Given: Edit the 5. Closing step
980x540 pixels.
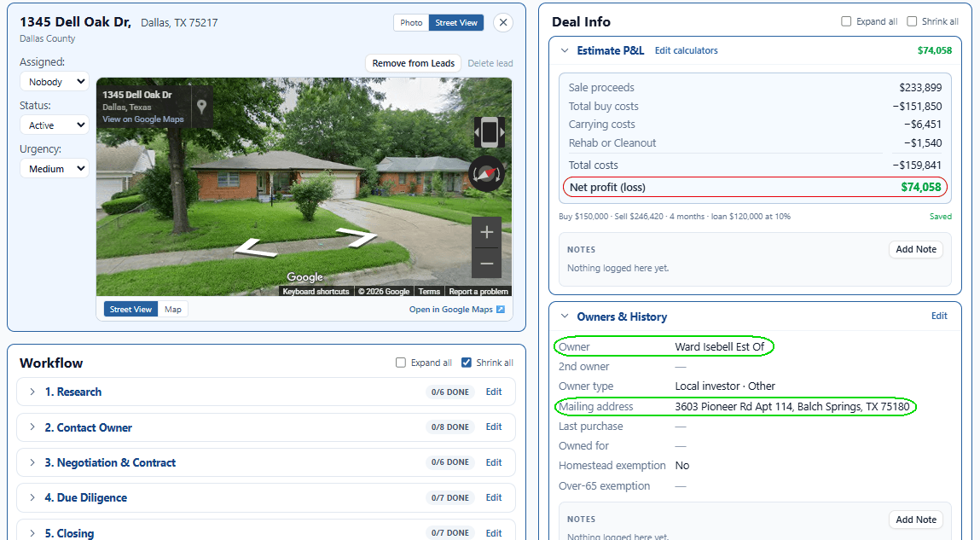Looking at the screenshot, I should (x=494, y=533).
